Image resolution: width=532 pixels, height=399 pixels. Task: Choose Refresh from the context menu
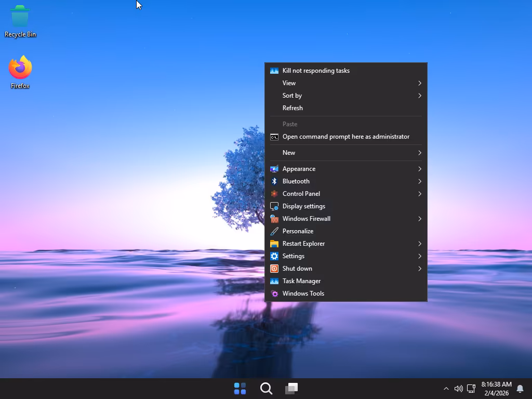pos(292,108)
